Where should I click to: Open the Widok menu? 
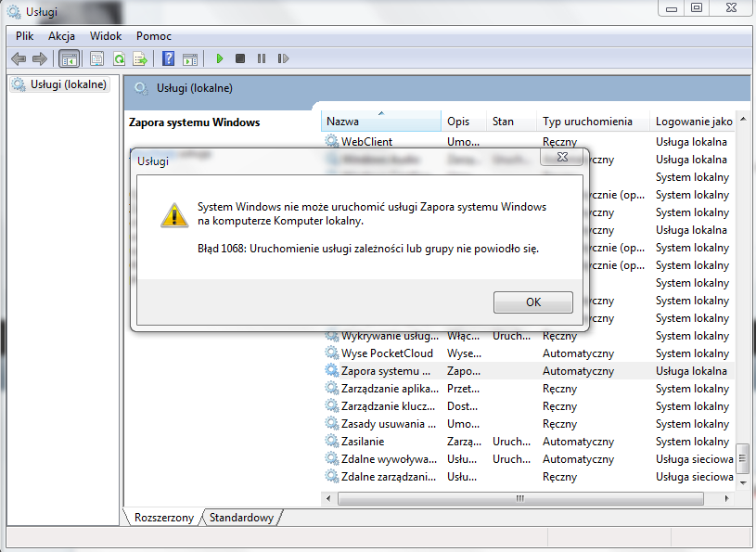[x=106, y=36]
